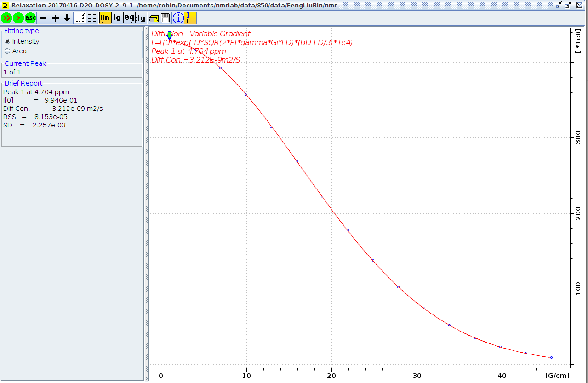The height and width of the screenshot is (383, 588).
Task: Open the checklist settings icon
Action: (x=79, y=18)
